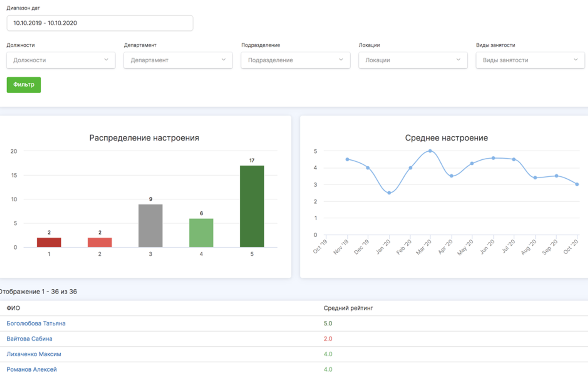This screenshot has width=588, height=373.
Task: Click Лихаченко Максим's 4.0 rating
Action: (x=328, y=354)
